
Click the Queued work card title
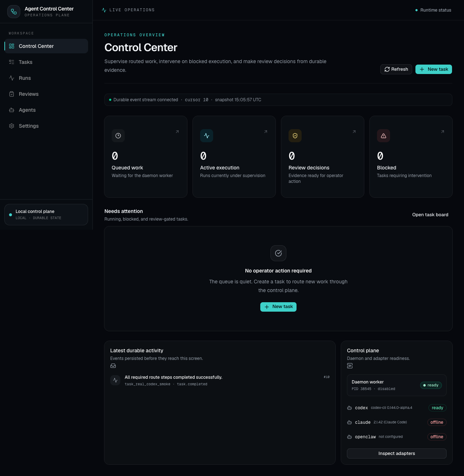tap(127, 168)
